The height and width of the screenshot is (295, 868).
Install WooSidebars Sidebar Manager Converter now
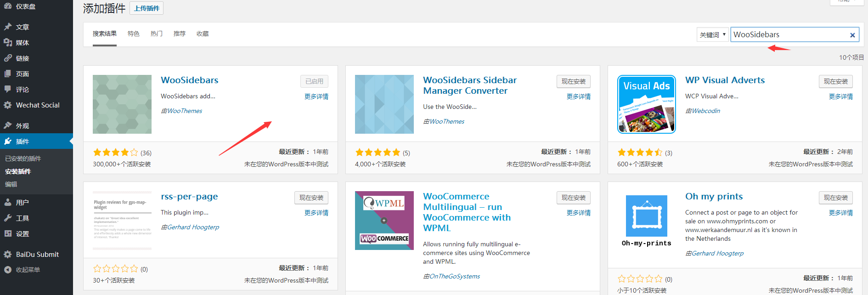pos(574,81)
